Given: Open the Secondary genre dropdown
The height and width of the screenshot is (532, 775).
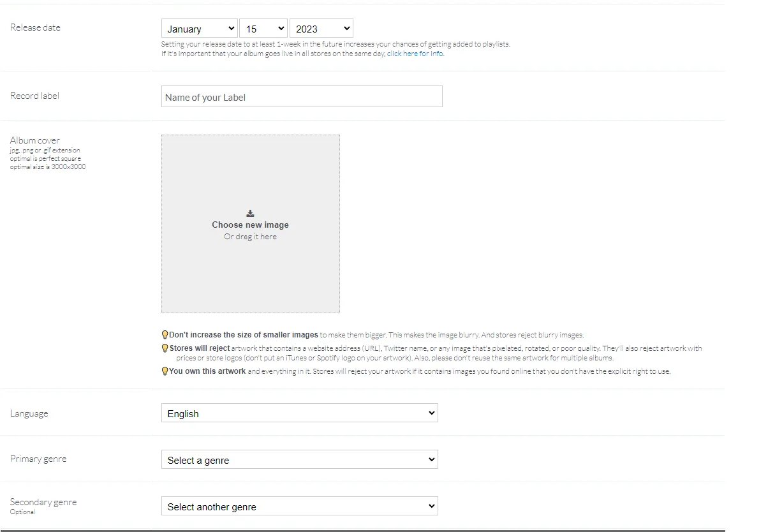Looking at the screenshot, I should click(300, 506).
